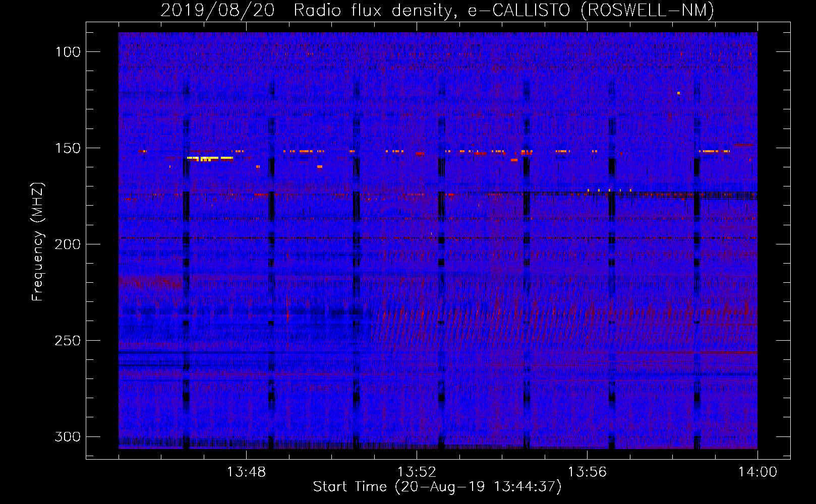Click the 200 frequency tick label

(x=68, y=244)
